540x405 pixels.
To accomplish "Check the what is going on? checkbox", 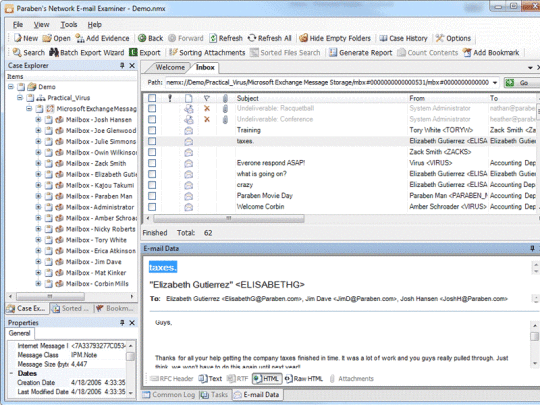I will [x=152, y=174].
